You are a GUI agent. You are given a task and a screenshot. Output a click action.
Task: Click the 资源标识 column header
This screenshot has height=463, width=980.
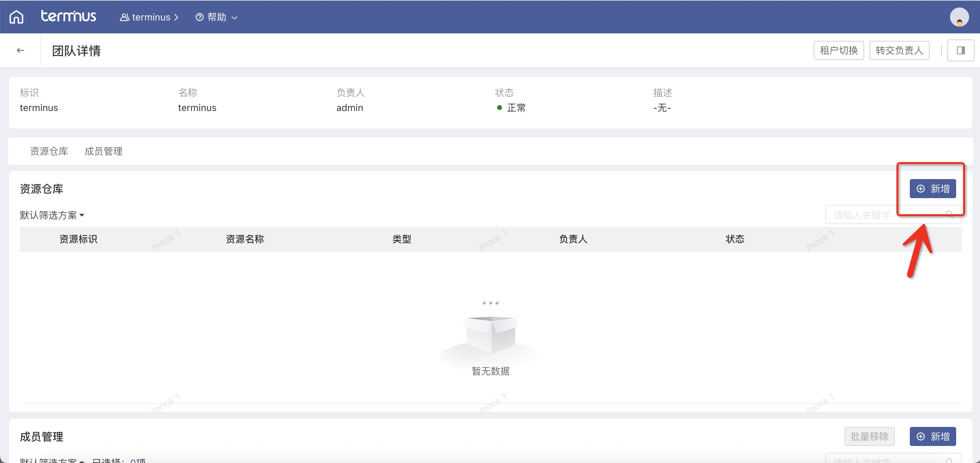point(78,239)
